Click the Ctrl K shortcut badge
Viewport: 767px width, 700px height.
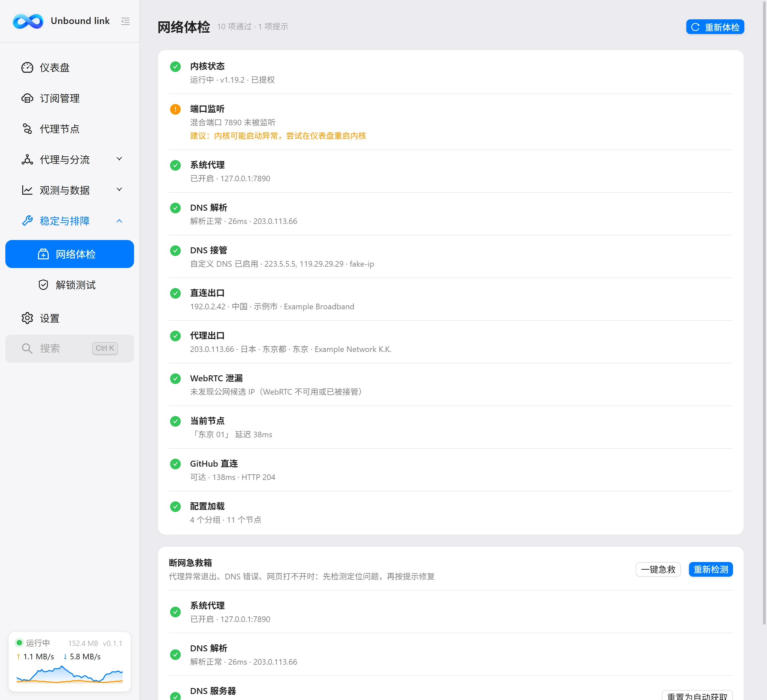pyautogui.click(x=105, y=348)
